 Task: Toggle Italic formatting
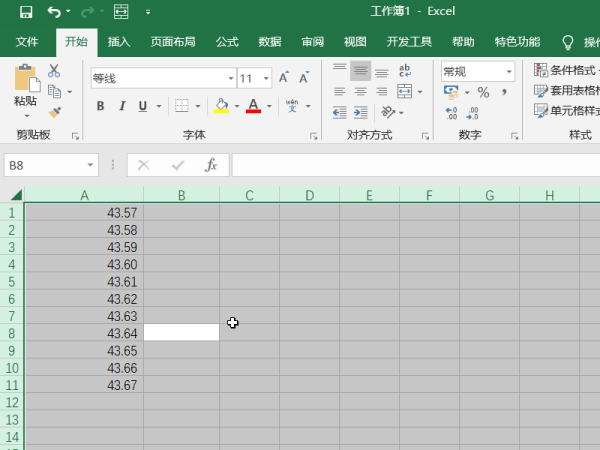(122, 106)
